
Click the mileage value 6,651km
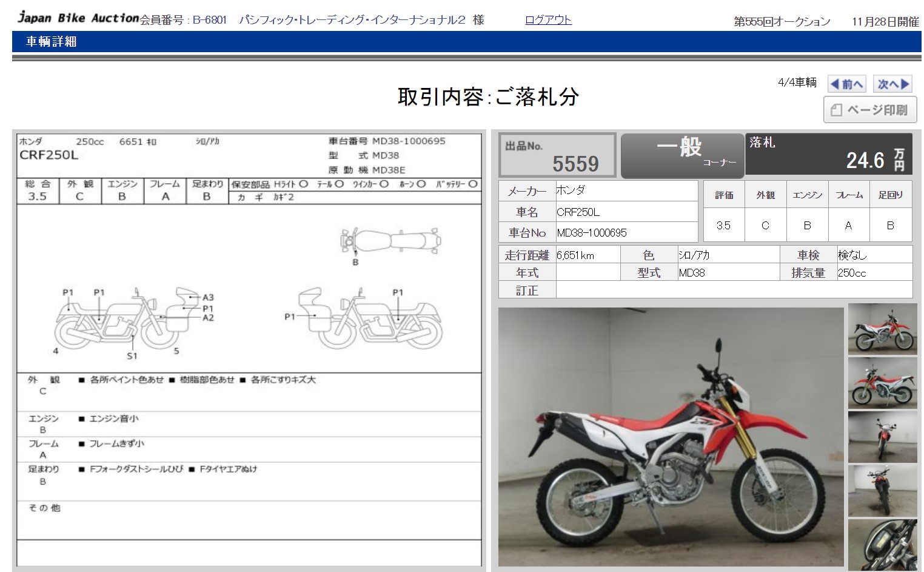pos(575,255)
